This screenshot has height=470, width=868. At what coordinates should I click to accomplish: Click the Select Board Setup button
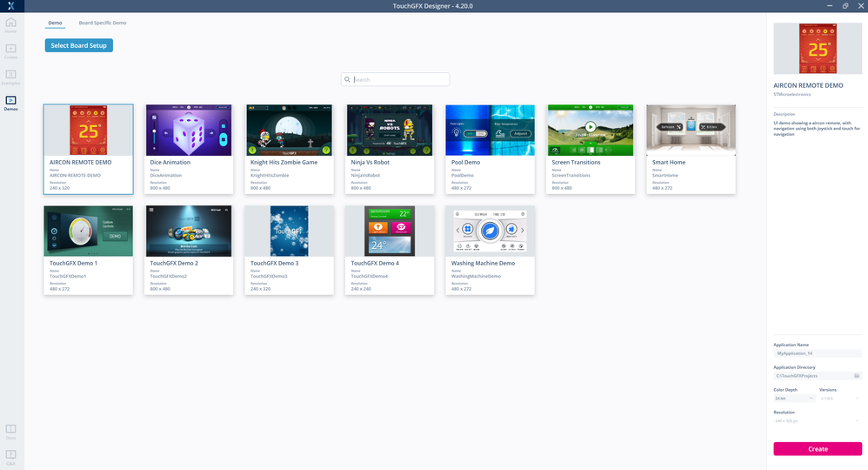click(x=78, y=45)
